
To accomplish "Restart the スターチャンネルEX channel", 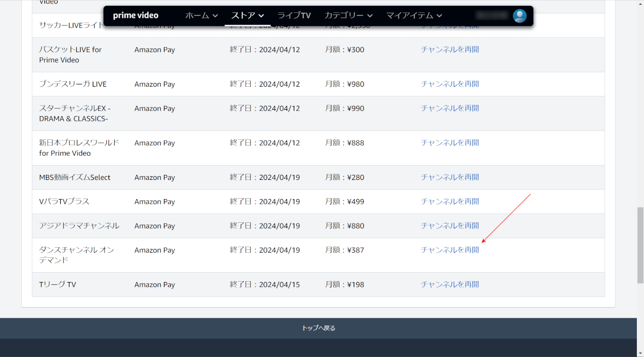I will click(x=450, y=108).
